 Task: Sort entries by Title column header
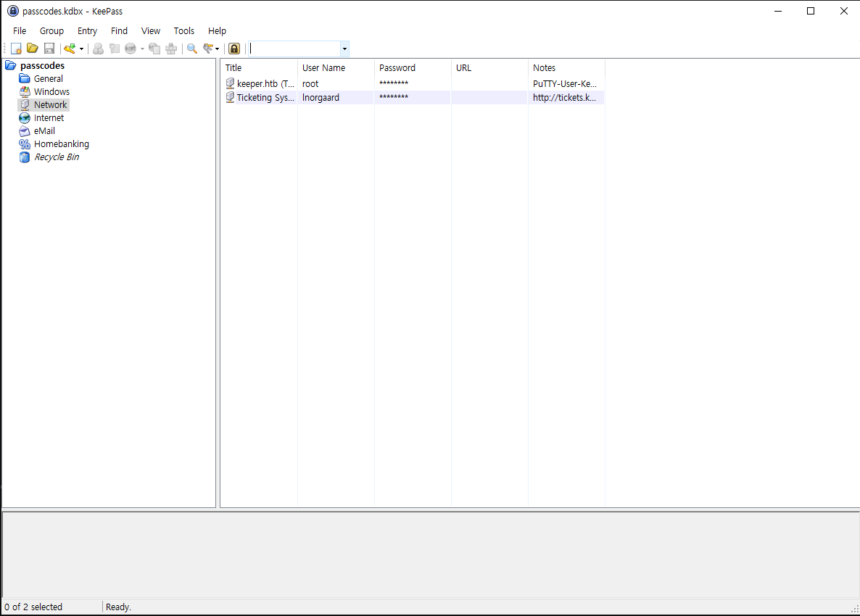[259, 68]
